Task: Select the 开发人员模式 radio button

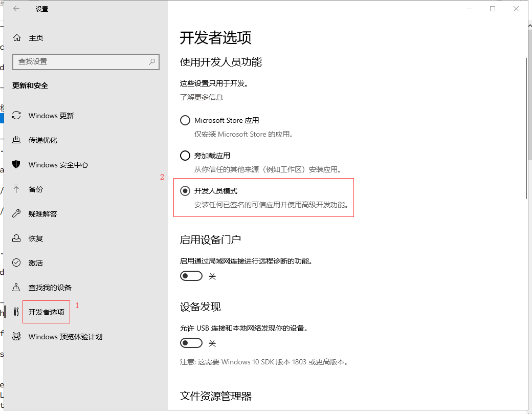Action: (185, 191)
